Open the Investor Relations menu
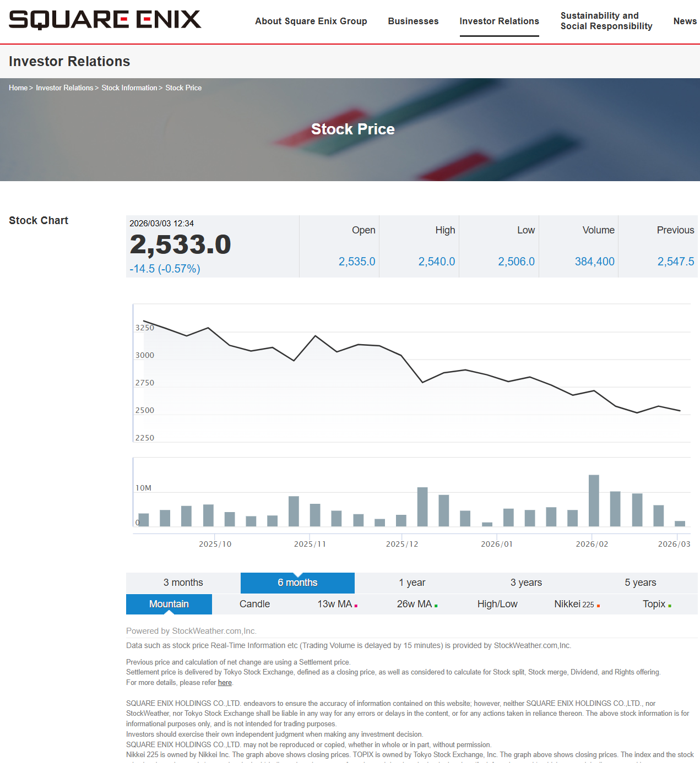The height and width of the screenshot is (767, 700). tap(499, 21)
